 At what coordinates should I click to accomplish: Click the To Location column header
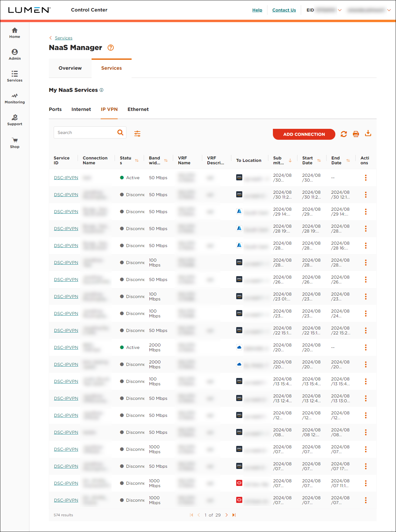[x=249, y=160]
